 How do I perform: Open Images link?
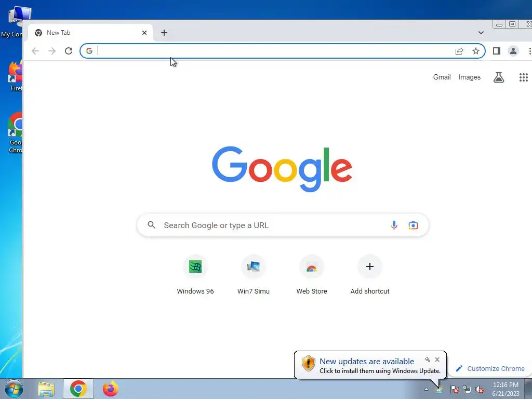pyautogui.click(x=469, y=77)
